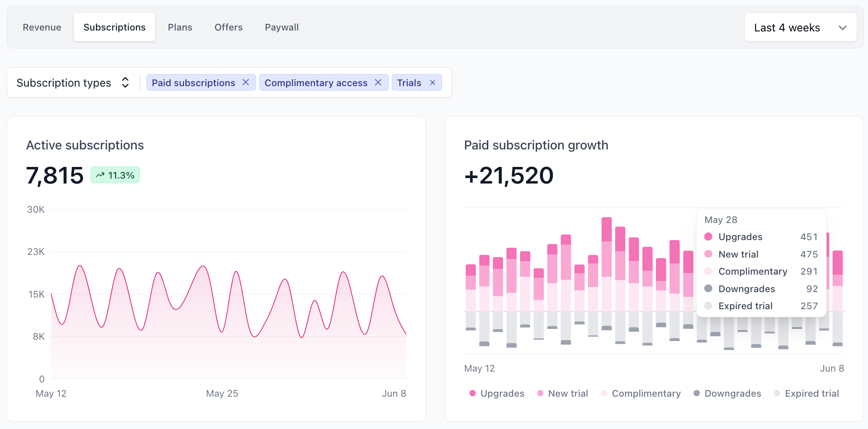The height and width of the screenshot is (429, 868).
Task: Toggle Complimentary series in chart legend
Action: (x=641, y=394)
